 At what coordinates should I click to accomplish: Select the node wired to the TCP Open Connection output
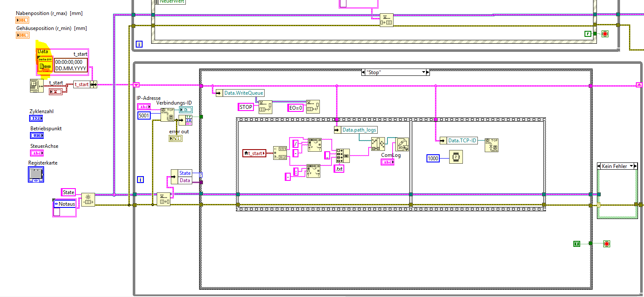pyautogui.click(x=185, y=120)
